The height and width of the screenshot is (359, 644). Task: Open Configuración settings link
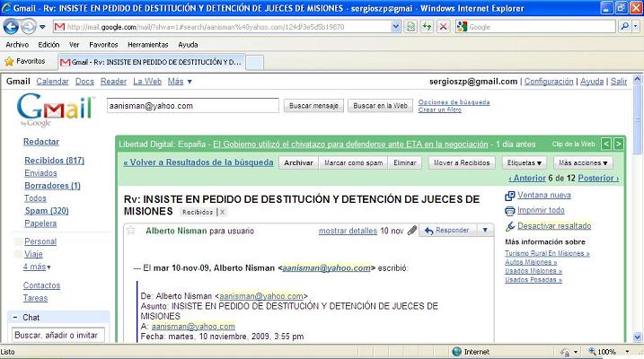point(549,82)
